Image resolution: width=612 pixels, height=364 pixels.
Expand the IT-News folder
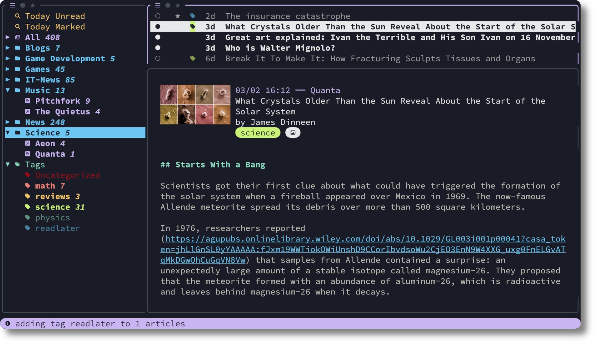click(x=8, y=80)
